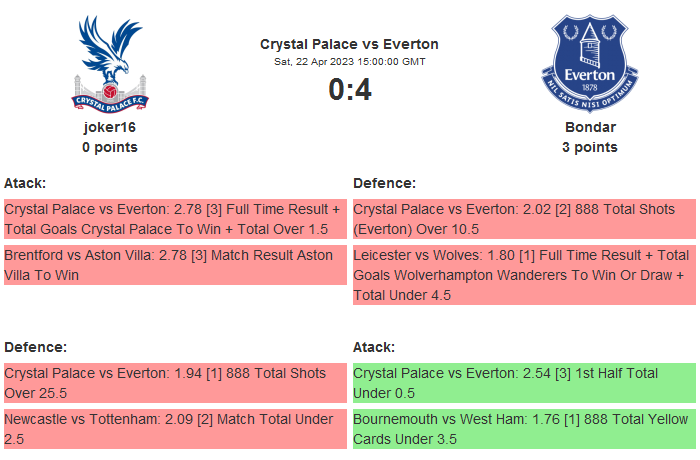Select Bondar's Atack section header
Viewport: 700px width, 460px height.
(x=374, y=347)
